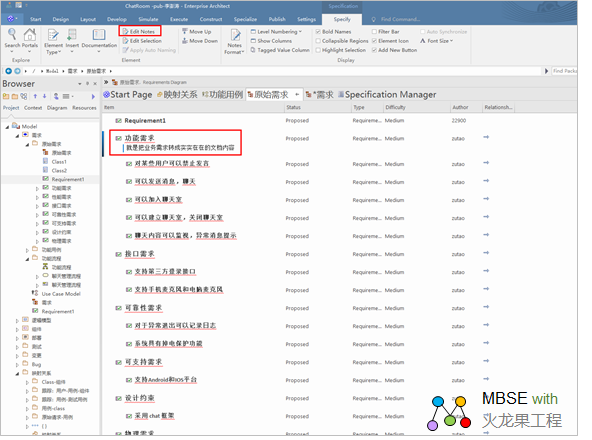Expand the Bug folder in Browser tree

(x=17, y=365)
